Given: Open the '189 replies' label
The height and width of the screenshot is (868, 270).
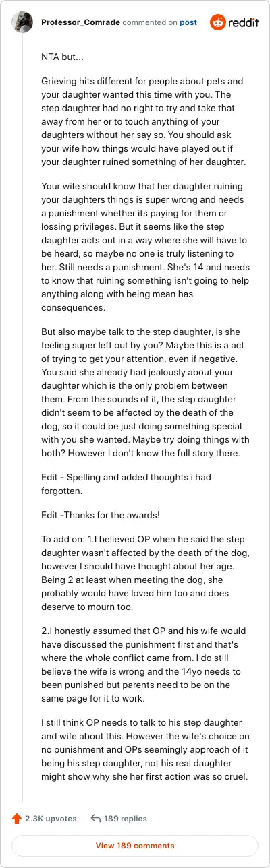Looking at the screenshot, I should click(x=126, y=819).
